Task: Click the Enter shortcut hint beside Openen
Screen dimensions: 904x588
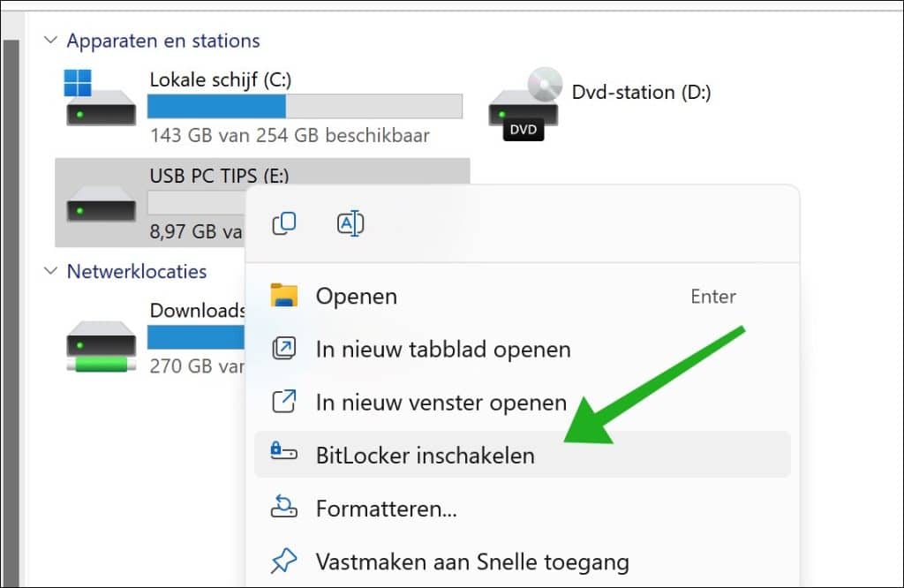Action: click(x=713, y=297)
